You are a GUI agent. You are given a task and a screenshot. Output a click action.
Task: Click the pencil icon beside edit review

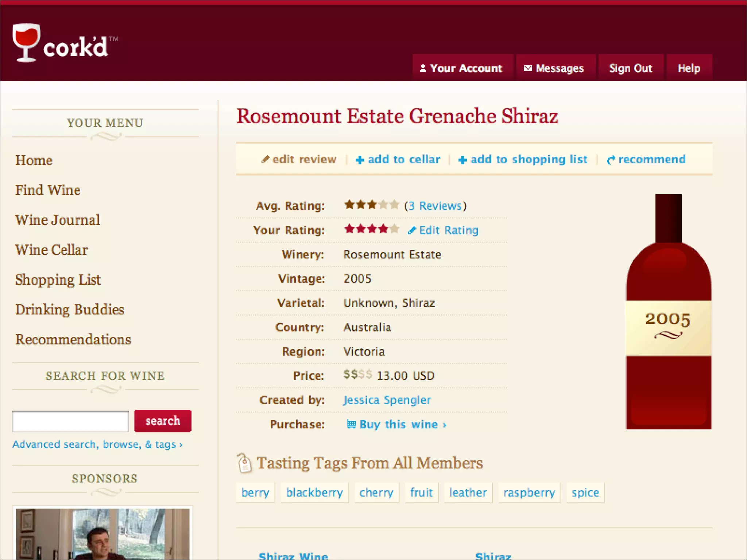[265, 160]
